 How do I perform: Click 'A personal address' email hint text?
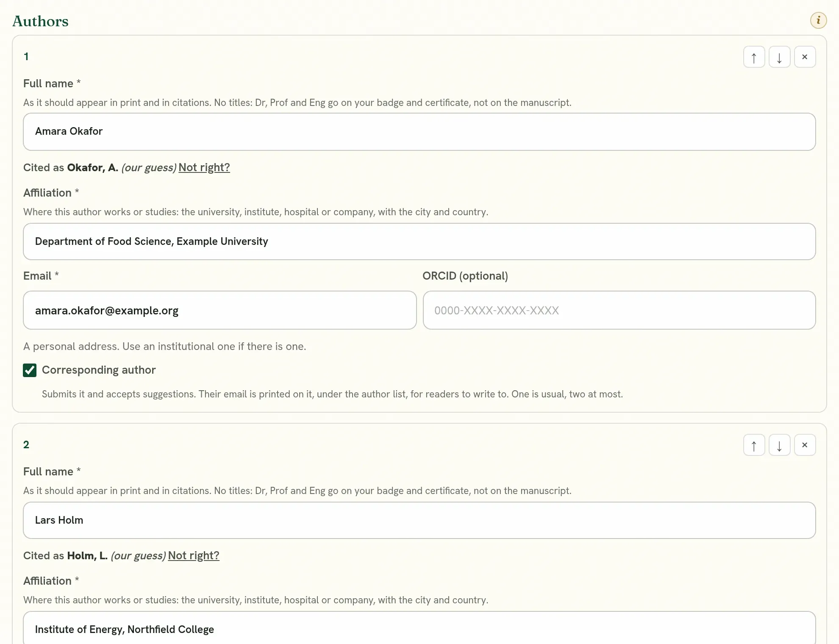tap(164, 347)
